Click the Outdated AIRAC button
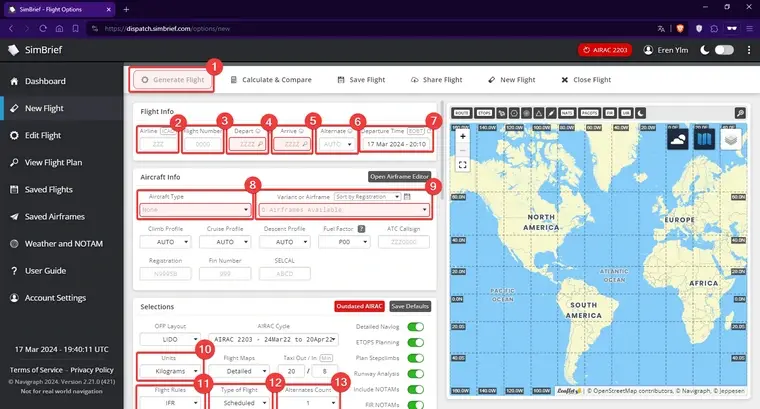The image size is (760, 409). (359, 306)
